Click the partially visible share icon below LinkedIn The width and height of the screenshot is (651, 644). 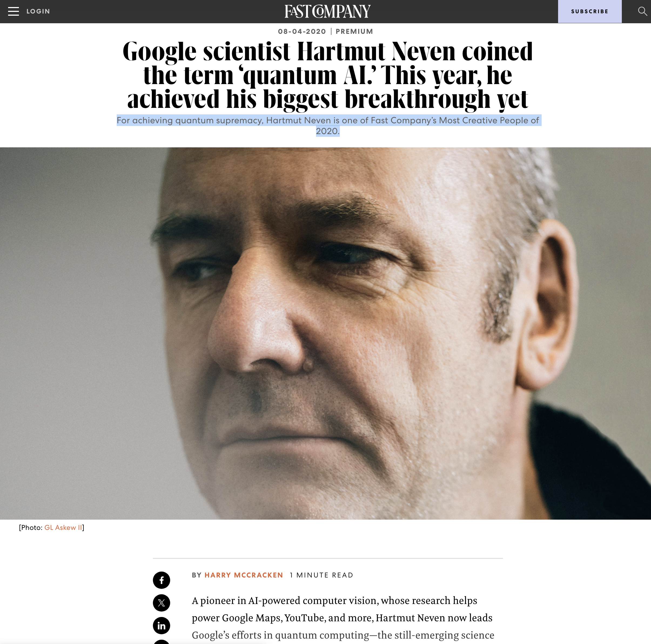162,642
